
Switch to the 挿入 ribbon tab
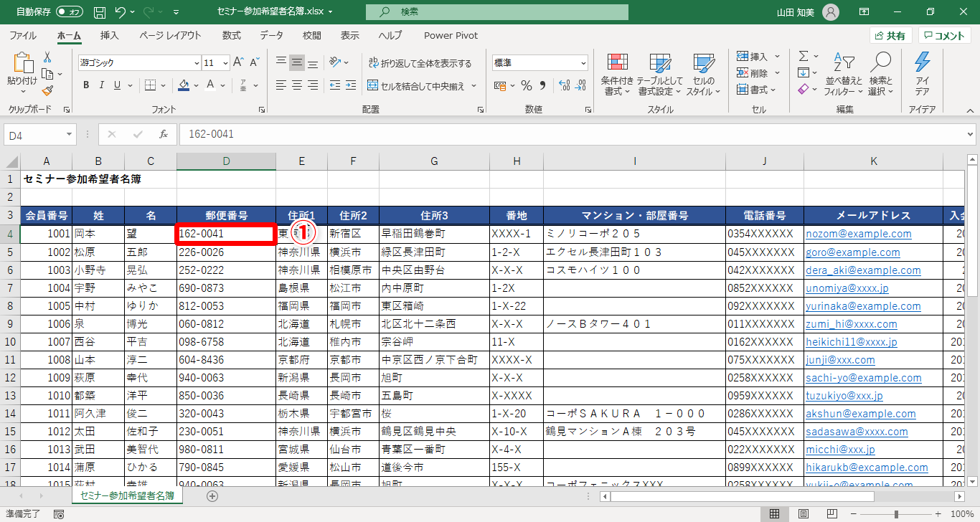pos(110,36)
